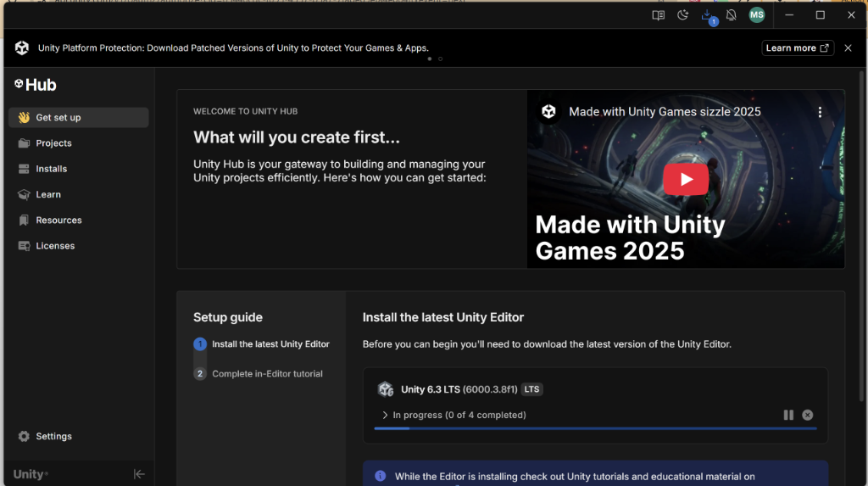Open the downloads icon with badge
Viewport: 868px width, 486px height.
(x=708, y=16)
